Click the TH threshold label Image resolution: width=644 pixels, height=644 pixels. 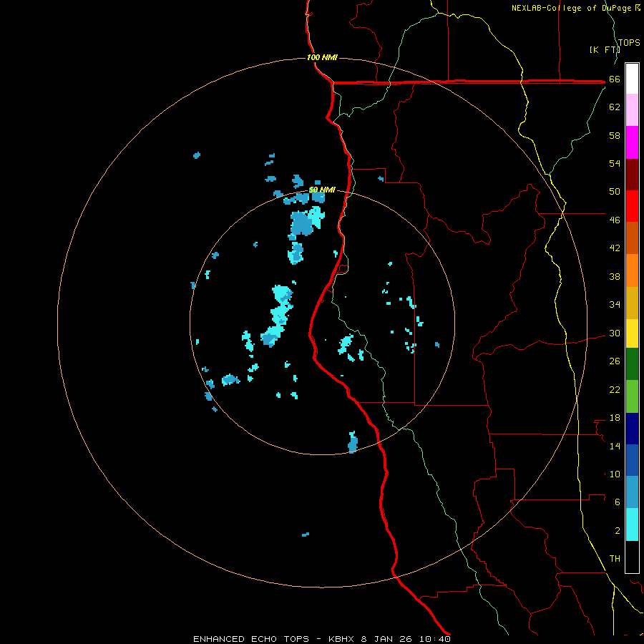coord(615,559)
